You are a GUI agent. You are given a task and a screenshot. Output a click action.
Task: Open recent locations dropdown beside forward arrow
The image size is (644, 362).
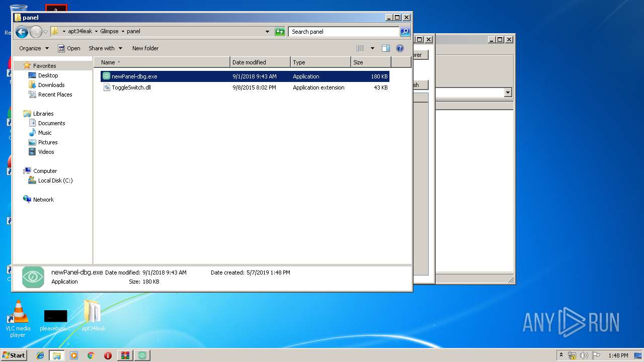[x=46, y=32]
